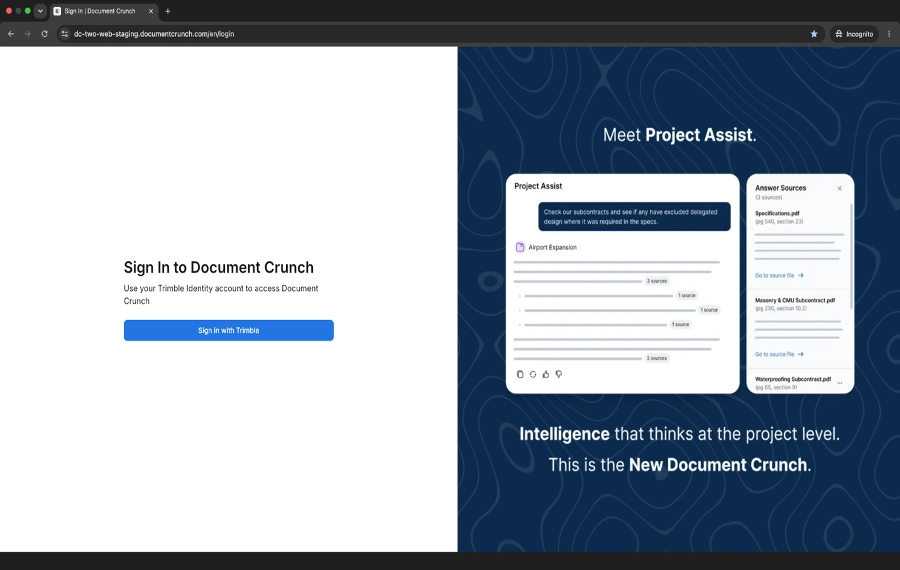Screen dimensions: 900x570
Task: Bookmark this page with the star icon
Action: coord(814,34)
